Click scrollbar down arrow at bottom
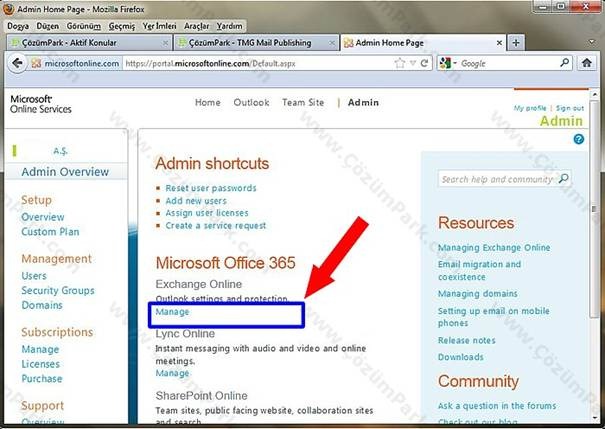The height and width of the screenshot is (429, 605). point(594,418)
